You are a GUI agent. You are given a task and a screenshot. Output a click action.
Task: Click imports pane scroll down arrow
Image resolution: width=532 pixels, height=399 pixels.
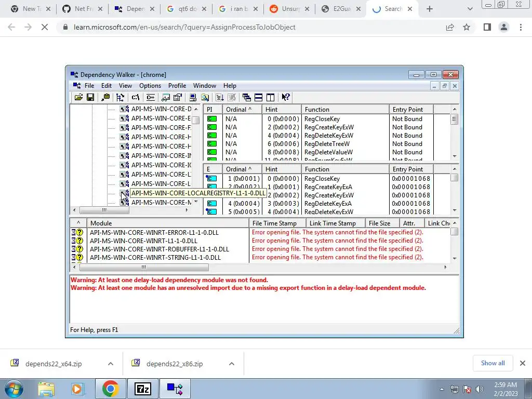[x=454, y=156]
